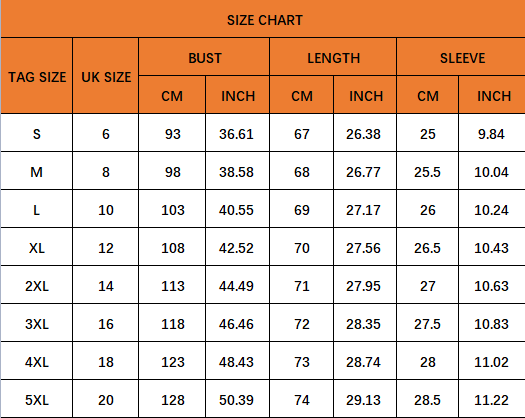The height and width of the screenshot is (418, 525).
Task: Click the BUST header cell
Action: point(204,57)
